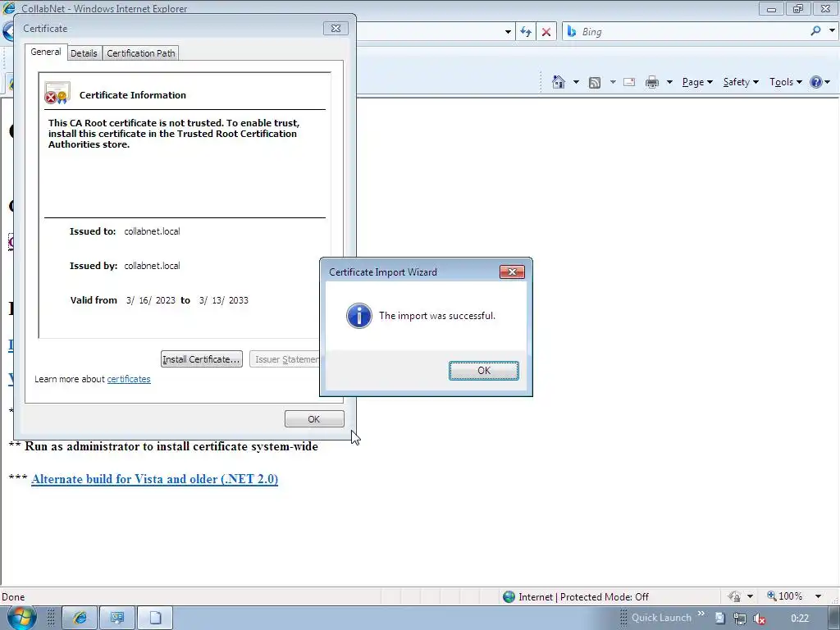Click the red Stop loading icon
This screenshot has width=840, height=630.
pos(546,32)
